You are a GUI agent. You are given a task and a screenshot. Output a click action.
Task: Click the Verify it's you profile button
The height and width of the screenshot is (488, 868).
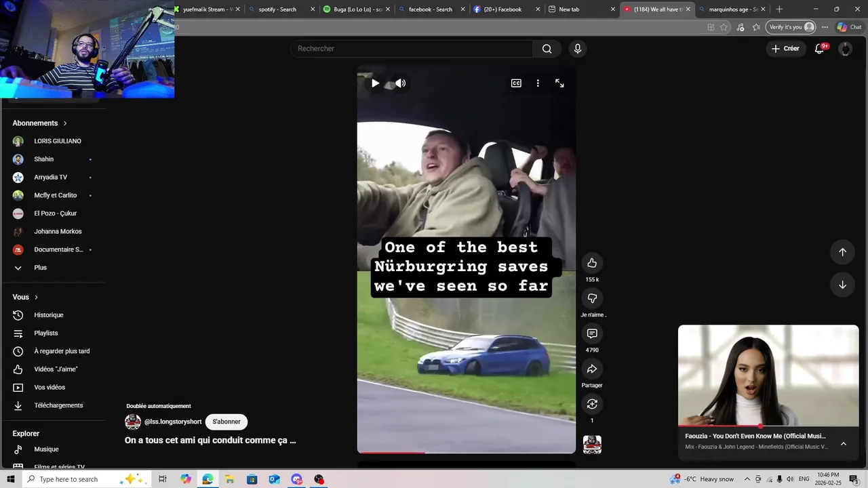click(791, 27)
